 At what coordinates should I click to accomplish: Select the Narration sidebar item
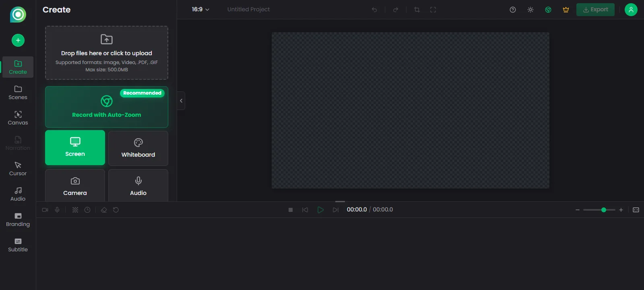tap(18, 143)
